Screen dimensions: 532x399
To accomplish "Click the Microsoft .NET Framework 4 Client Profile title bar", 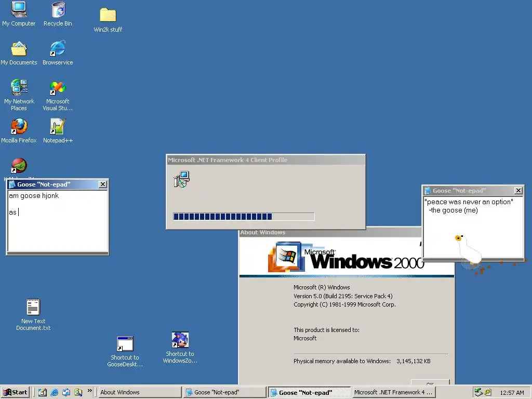I will [265, 160].
